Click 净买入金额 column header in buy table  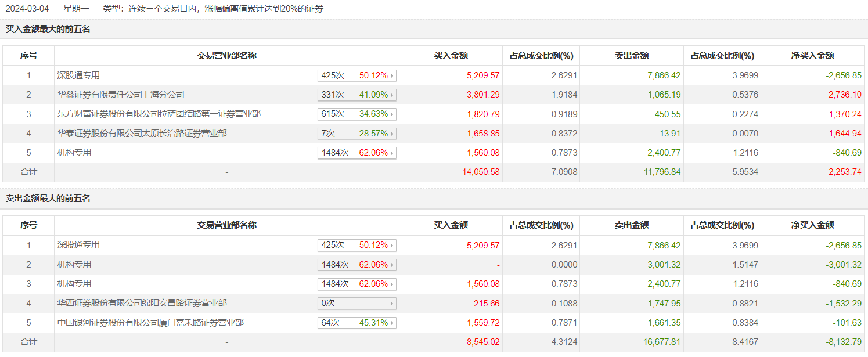[812, 56]
